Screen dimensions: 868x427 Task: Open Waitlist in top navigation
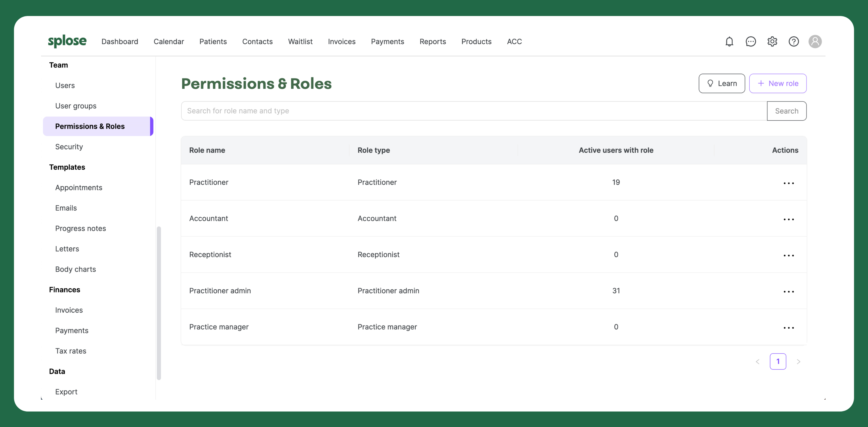click(300, 41)
